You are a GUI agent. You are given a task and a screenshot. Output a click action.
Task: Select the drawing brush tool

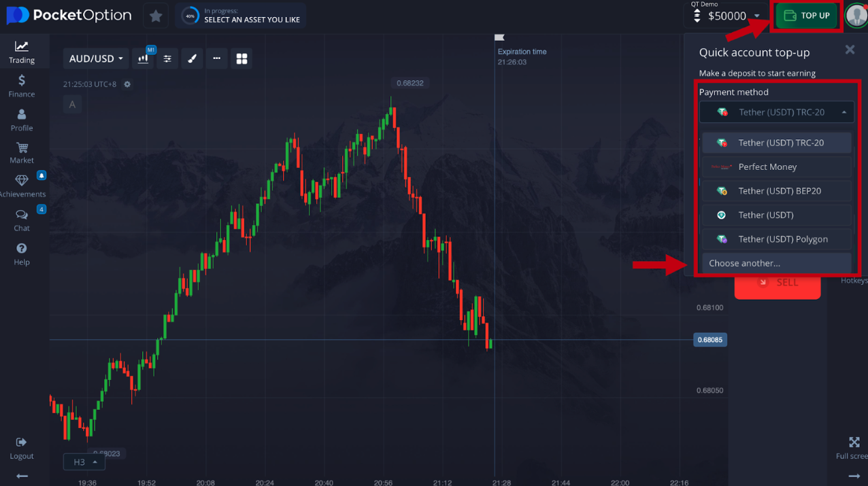(x=192, y=58)
